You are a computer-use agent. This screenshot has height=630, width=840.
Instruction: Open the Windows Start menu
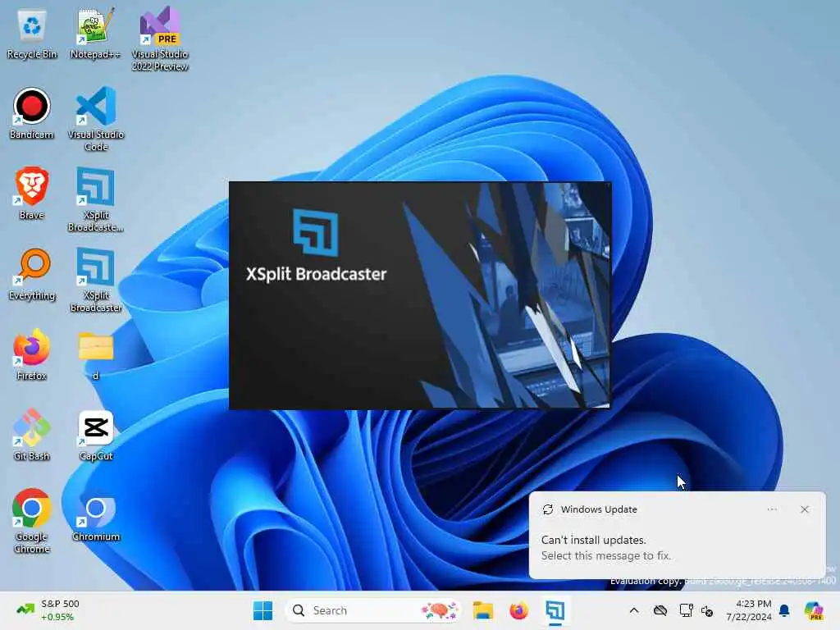(262, 610)
